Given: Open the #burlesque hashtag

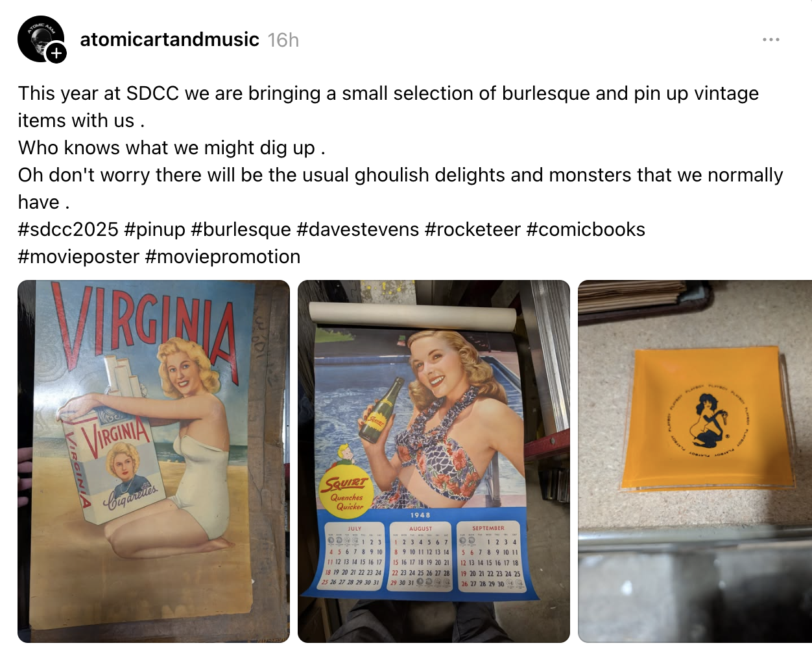Looking at the screenshot, I should tap(241, 229).
